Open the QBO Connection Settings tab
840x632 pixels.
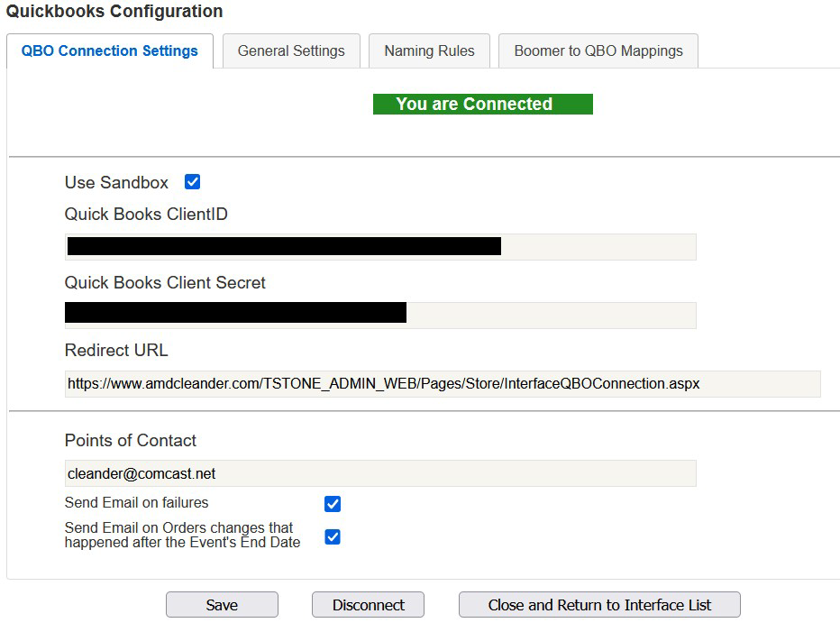click(110, 50)
